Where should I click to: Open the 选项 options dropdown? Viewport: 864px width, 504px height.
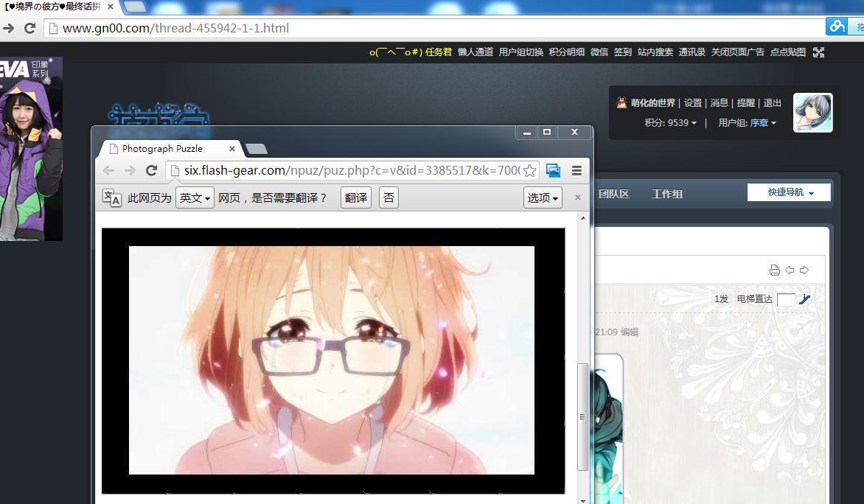pyautogui.click(x=543, y=197)
